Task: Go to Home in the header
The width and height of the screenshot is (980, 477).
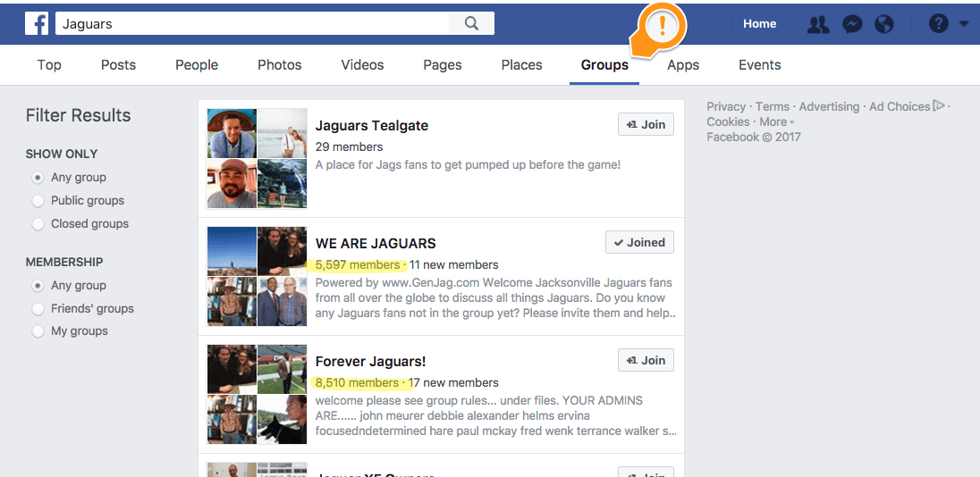Action: [759, 24]
